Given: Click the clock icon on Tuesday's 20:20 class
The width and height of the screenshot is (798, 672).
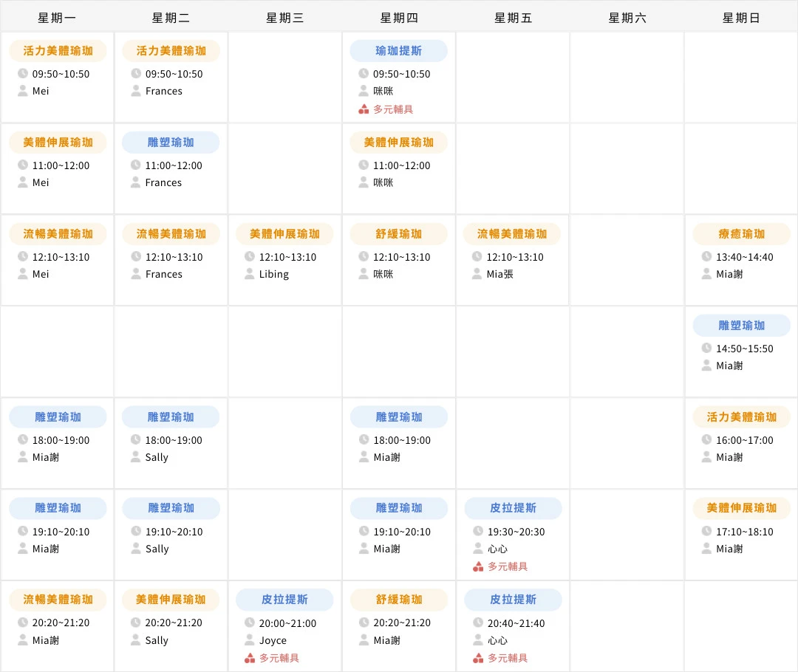Looking at the screenshot, I should point(136,623).
